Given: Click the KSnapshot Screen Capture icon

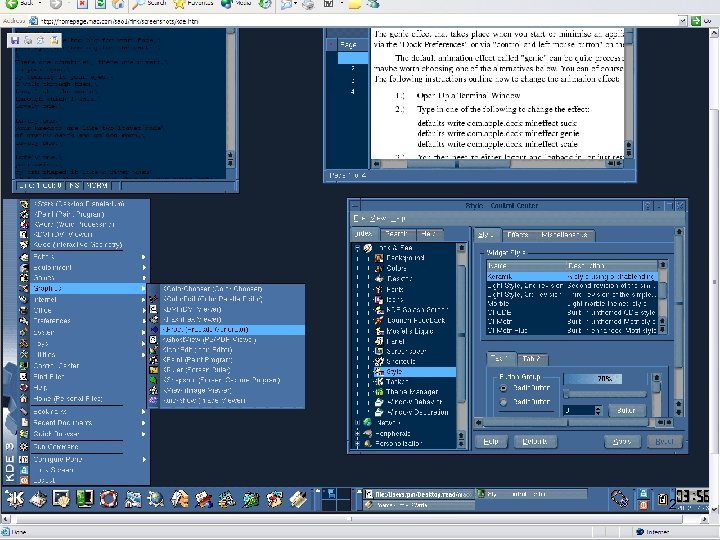Looking at the screenshot, I should click(x=153, y=380).
